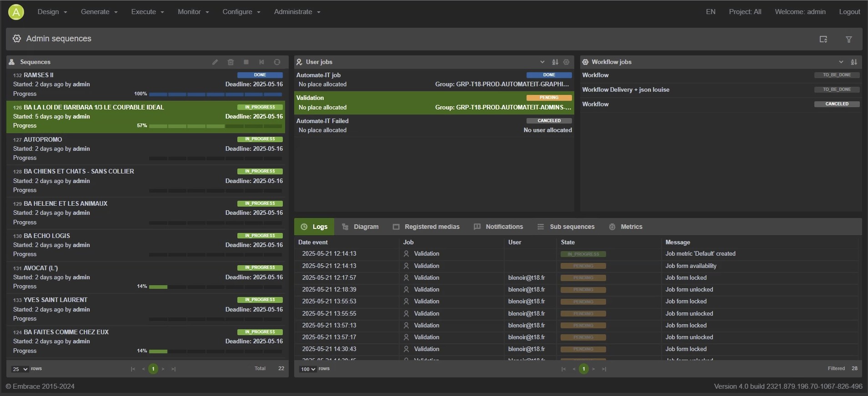868x396 pixels.
Task: Select the BA ECHO LOGIS sequence row
Action: (x=146, y=245)
